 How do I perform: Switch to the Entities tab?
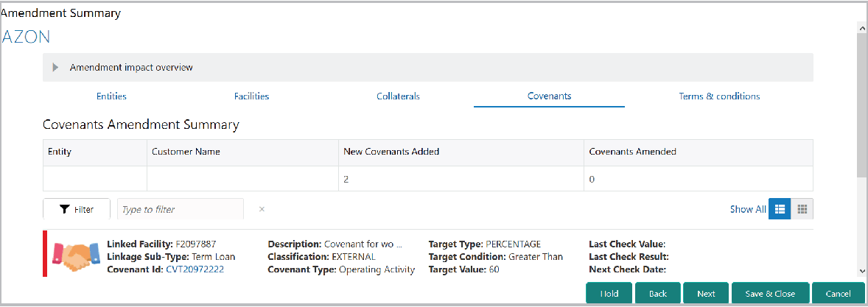pyautogui.click(x=111, y=96)
